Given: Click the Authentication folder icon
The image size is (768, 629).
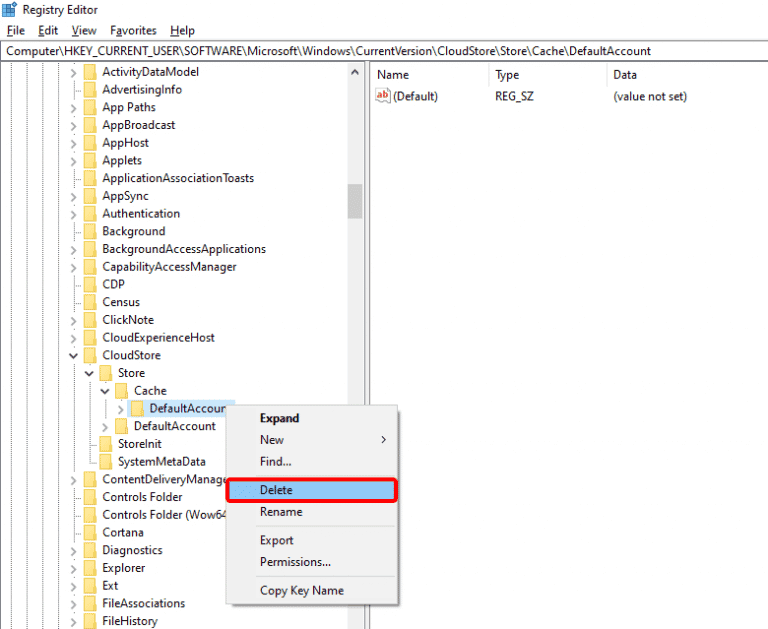Looking at the screenshot, I should coord(90,214).
